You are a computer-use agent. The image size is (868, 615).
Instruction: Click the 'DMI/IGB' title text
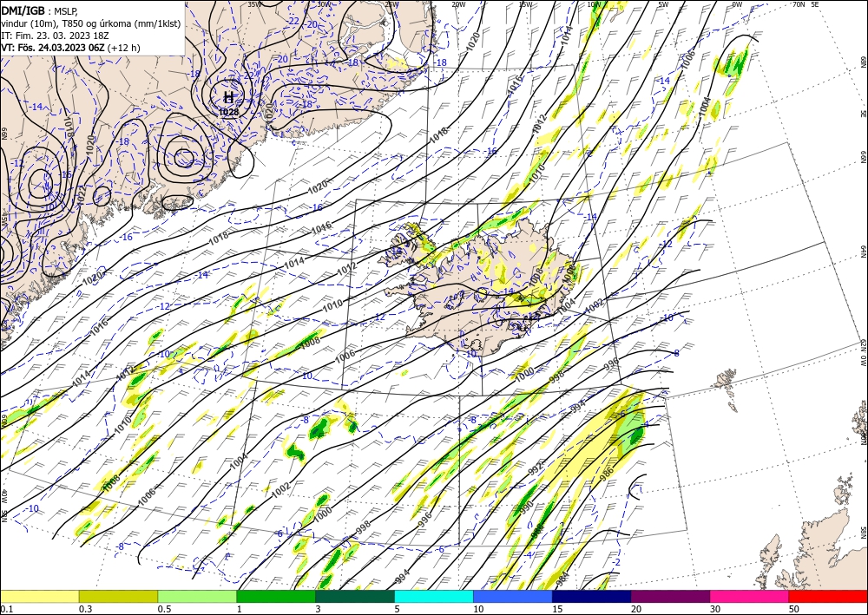click(x=23, y=10)
